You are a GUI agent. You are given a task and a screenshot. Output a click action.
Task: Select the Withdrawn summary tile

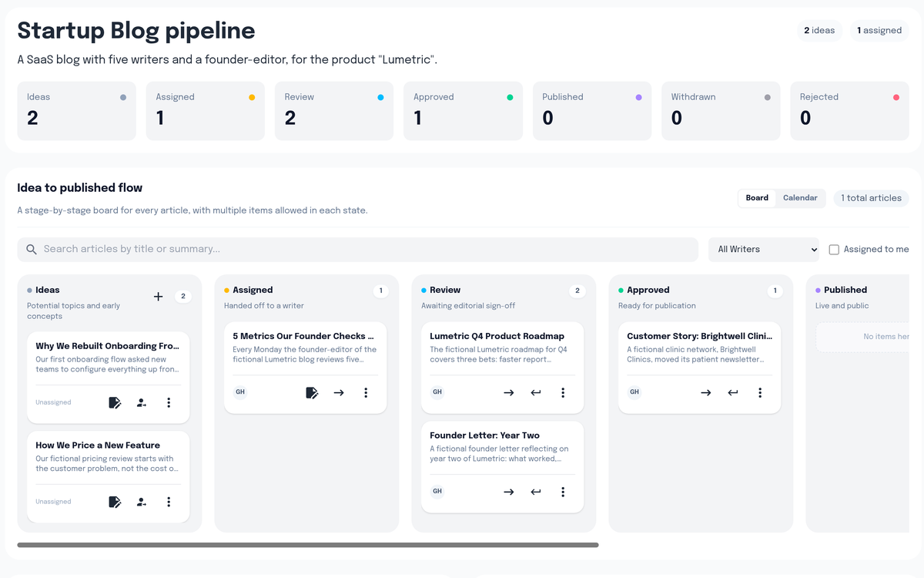pos(721,111)
